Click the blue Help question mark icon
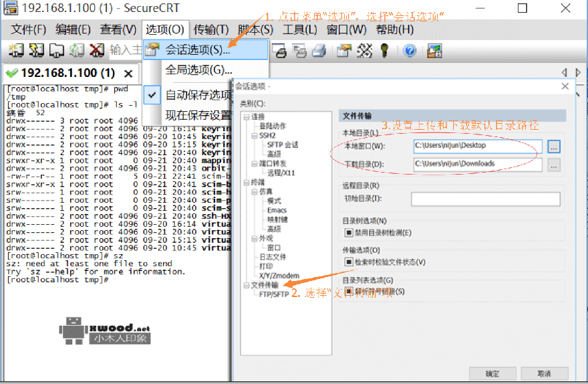 pos(410,50)
